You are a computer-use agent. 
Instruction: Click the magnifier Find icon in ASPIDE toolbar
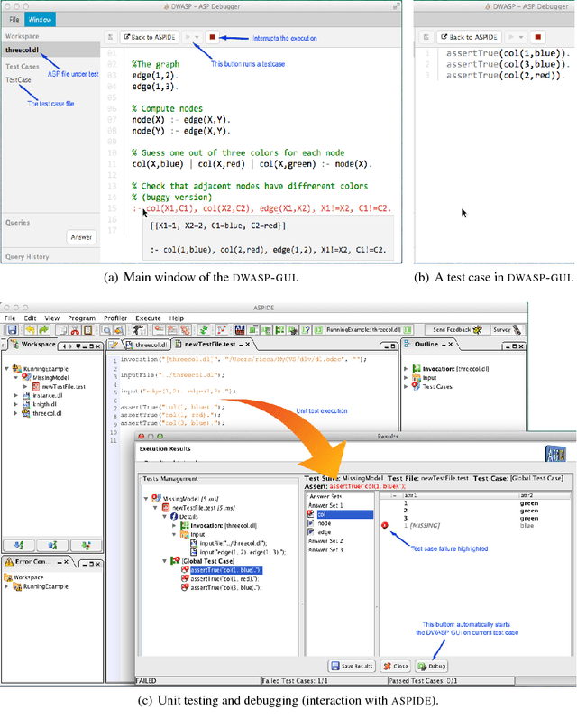click(x=106, y=329)
